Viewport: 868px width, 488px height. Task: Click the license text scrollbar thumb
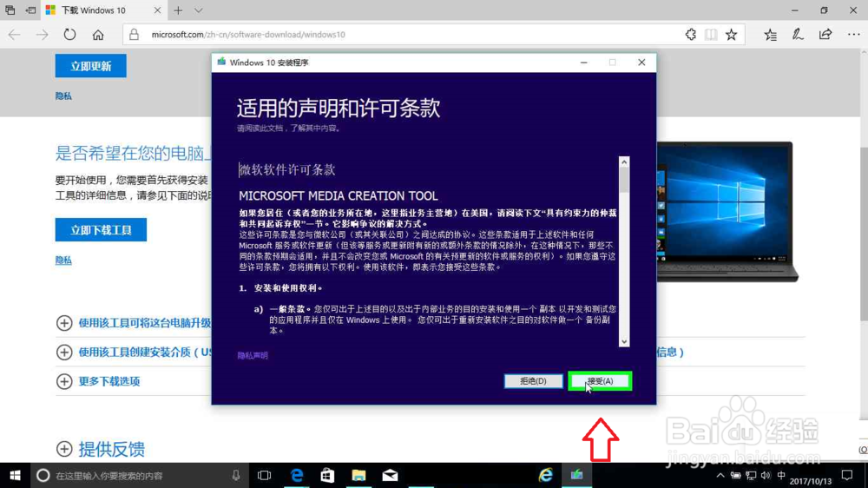pos(624,180)
